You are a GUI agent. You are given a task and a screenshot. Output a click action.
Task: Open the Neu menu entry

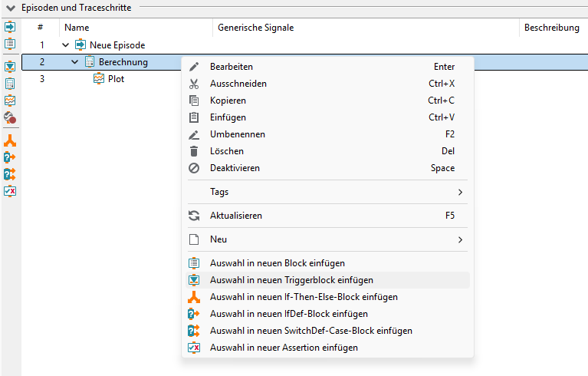[x=328, y=239]
